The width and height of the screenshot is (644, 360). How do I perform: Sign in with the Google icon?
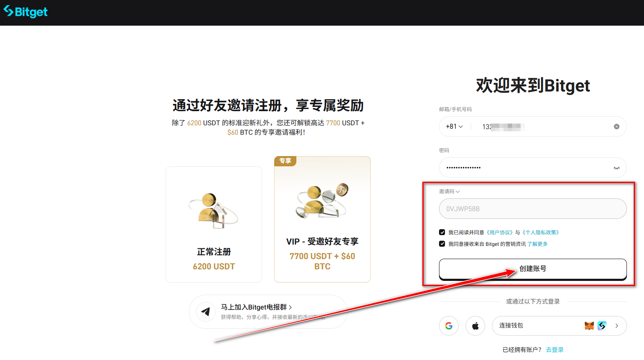(449, 325)
